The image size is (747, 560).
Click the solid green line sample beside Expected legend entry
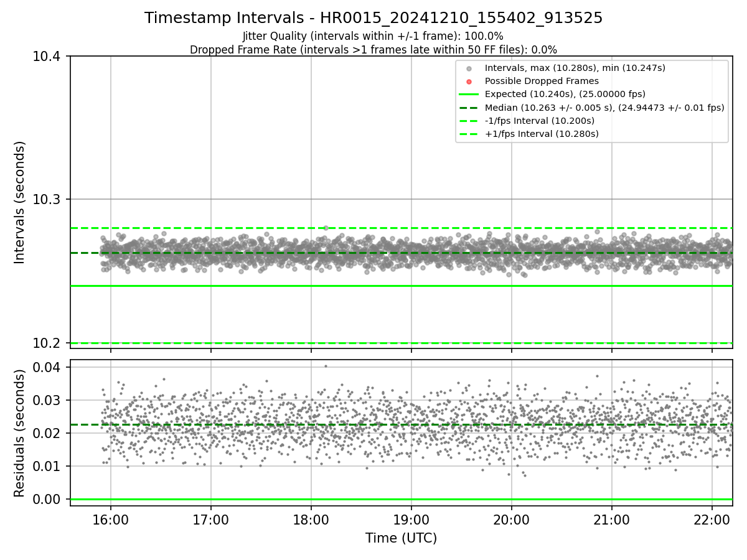click(469, 95)
